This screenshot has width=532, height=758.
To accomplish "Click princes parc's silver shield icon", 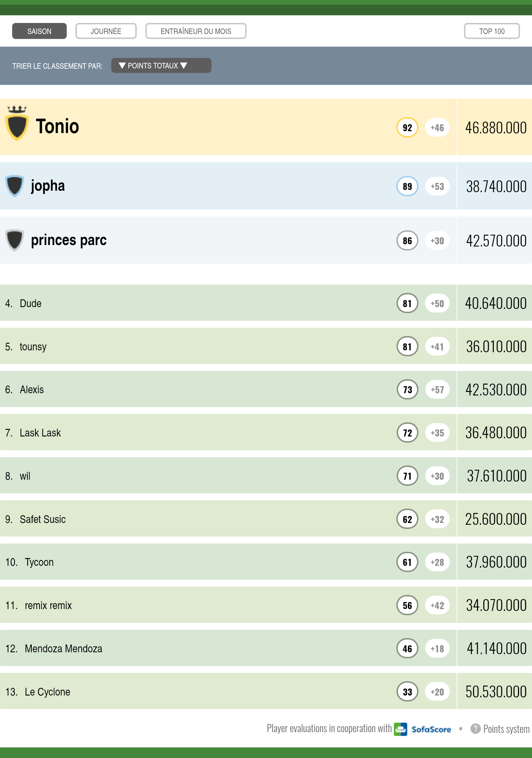I will 15,240.
